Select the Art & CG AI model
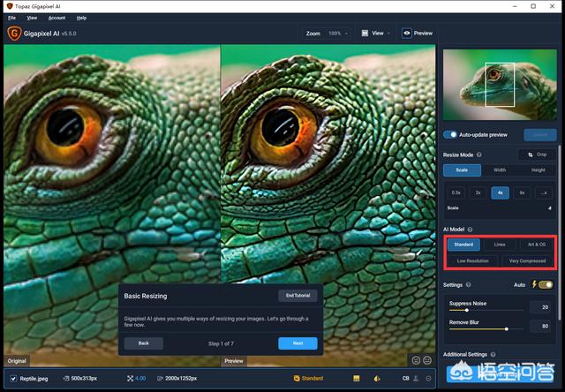 point(537,245)
